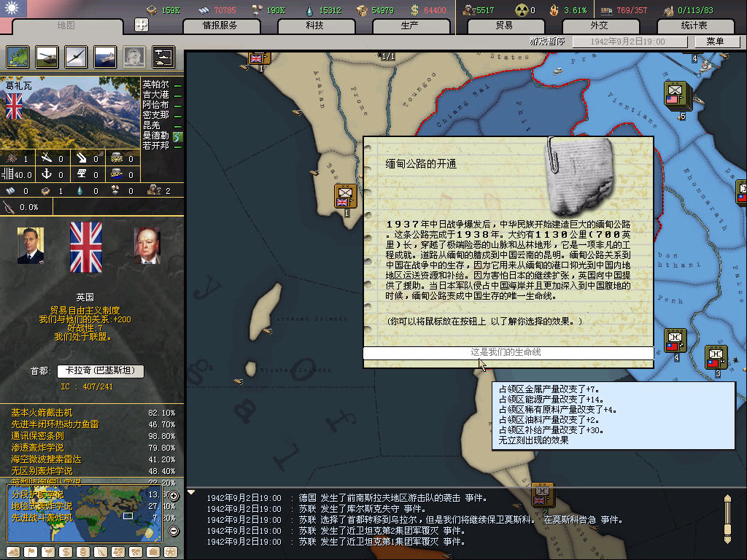The height and width of the screenshot is (560, 747).
Task: Click the oil drop icon showing 15312
Action: point(309,10)
